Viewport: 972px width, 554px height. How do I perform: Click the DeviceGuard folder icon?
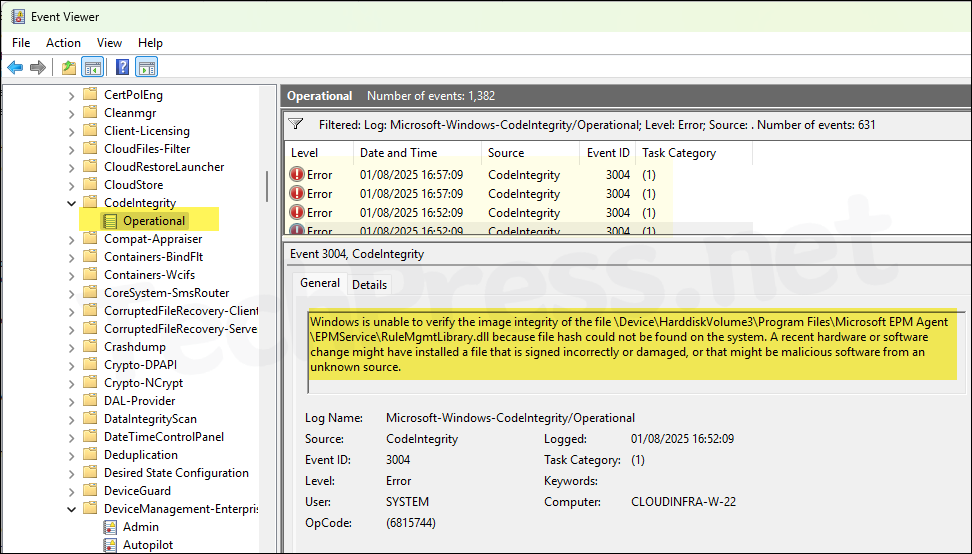91,490
